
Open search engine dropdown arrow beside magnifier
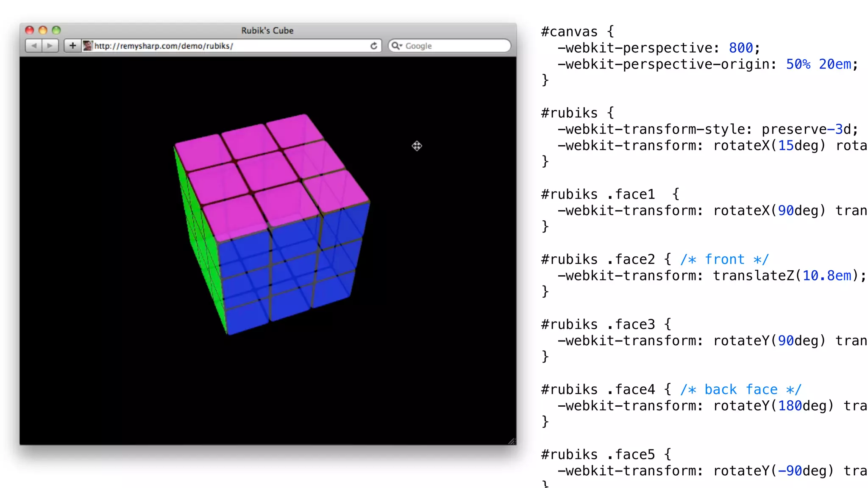(401, 46)
